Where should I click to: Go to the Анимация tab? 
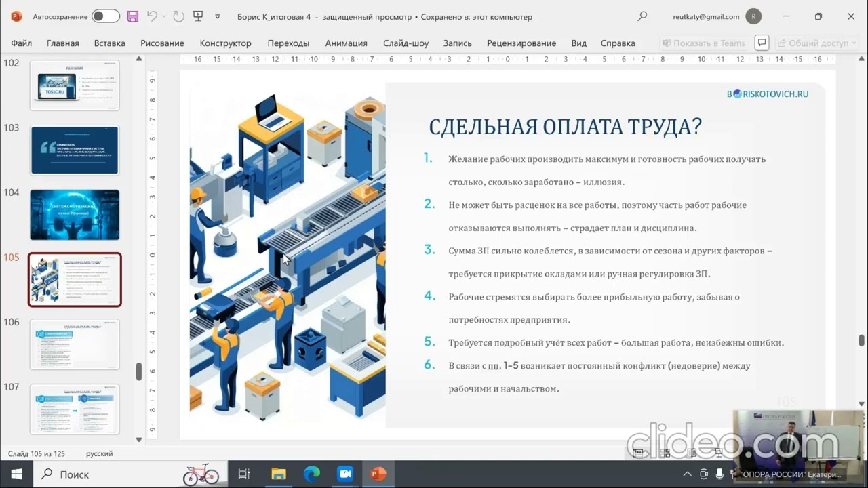click(347, 43)
